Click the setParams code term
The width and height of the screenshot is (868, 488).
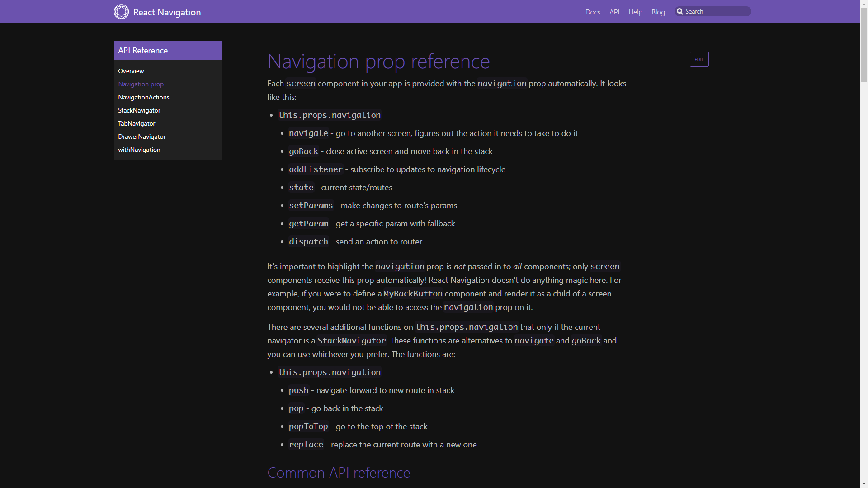click(311, 206)
